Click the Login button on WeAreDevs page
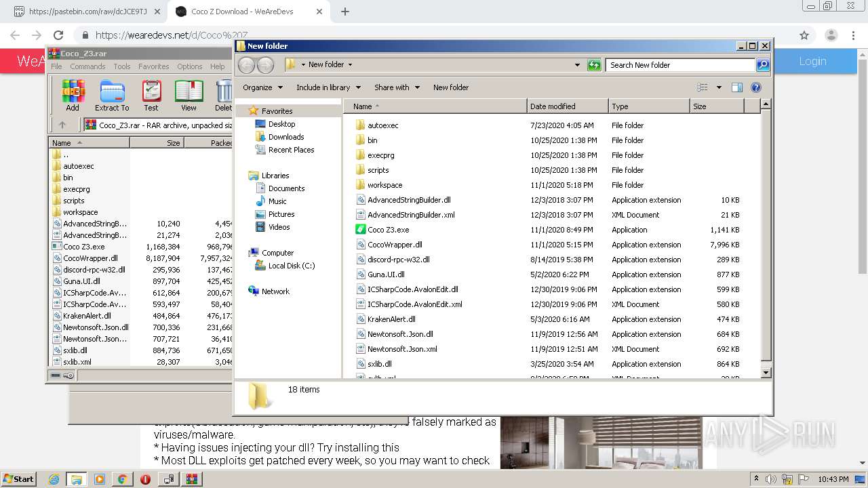 812,61
